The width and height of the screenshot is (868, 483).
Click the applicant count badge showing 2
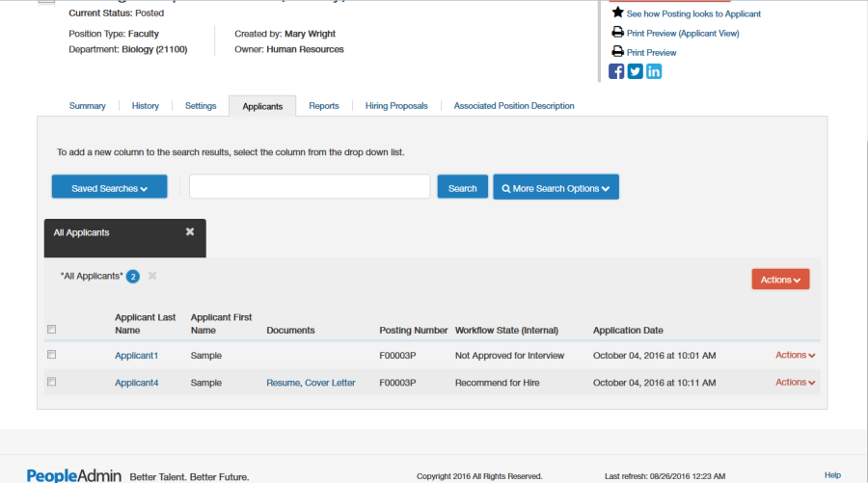click(x=133, y=277)
